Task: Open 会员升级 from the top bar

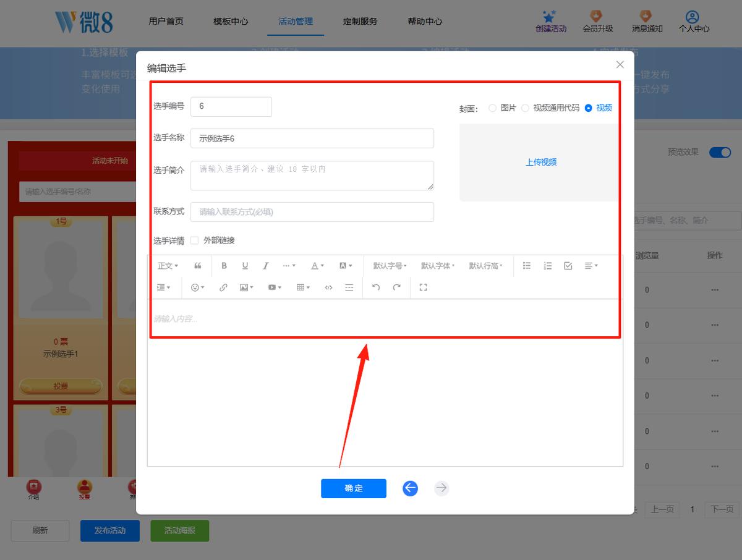Action: click(x=598, y=21)
